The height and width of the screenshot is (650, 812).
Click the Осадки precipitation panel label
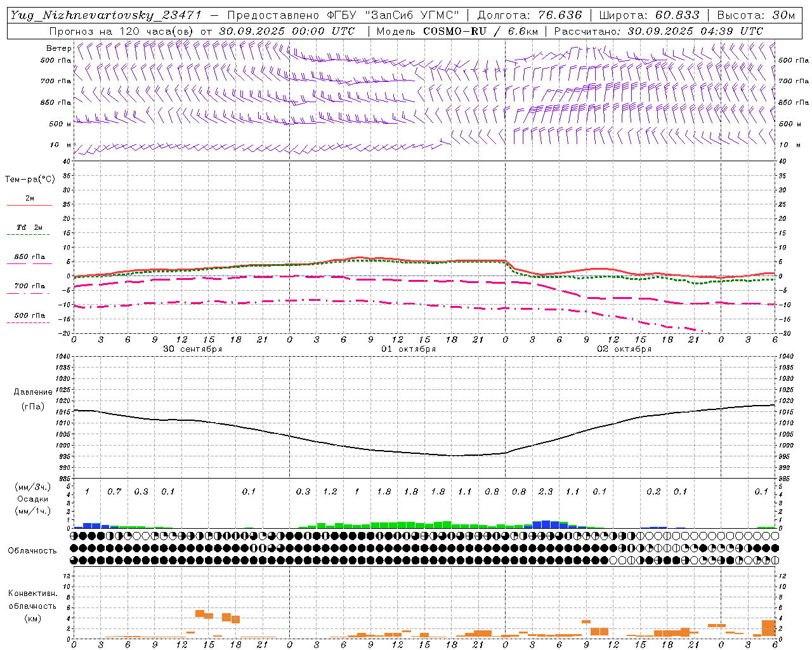33,499
